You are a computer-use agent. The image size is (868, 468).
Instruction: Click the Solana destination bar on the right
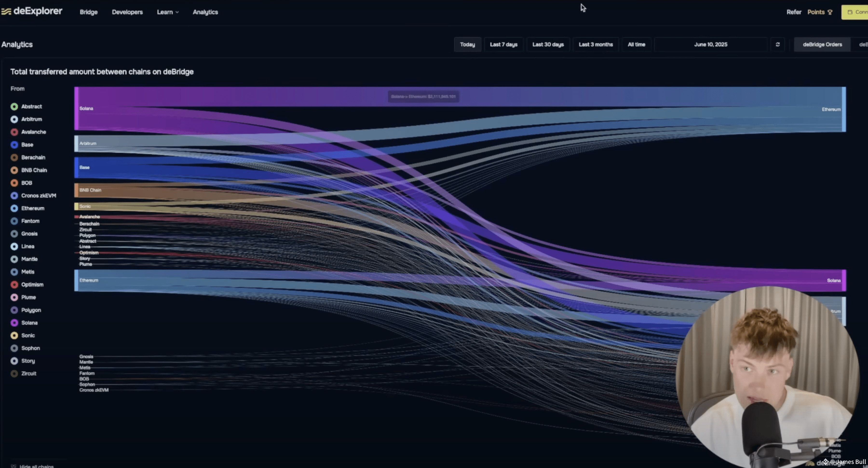click(x=844, y=280)
